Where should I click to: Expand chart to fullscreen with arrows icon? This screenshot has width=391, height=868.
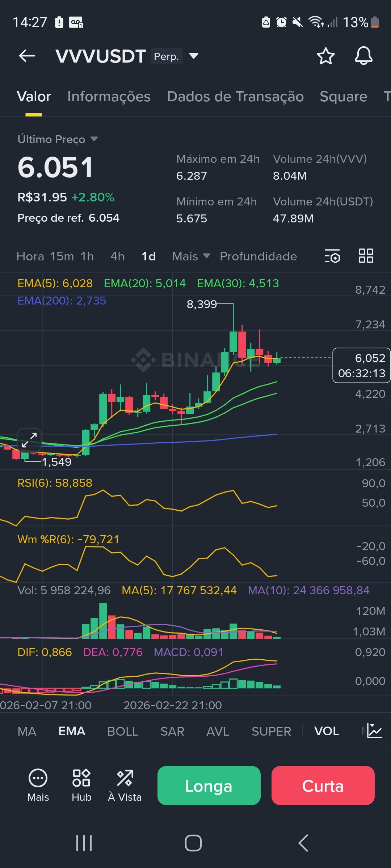tap(29, 440)
